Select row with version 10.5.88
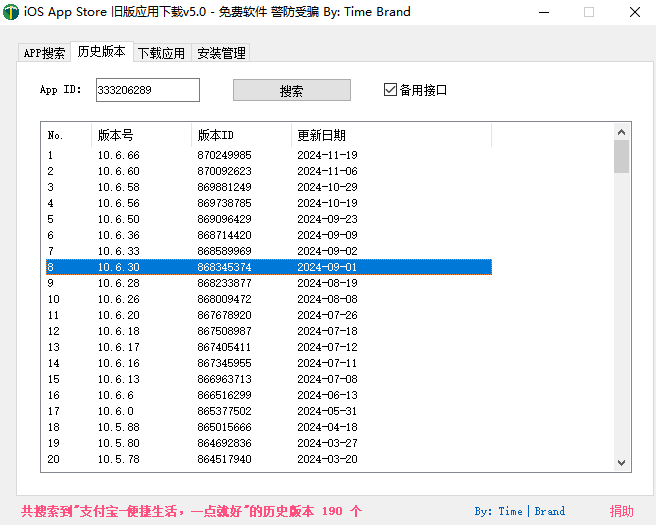656x525 pixels. pos(269,427)
